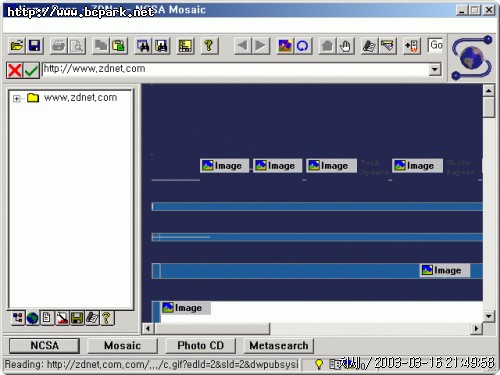
Task: Click the telephone address book toolbar icon
Action: click(369, 46)
